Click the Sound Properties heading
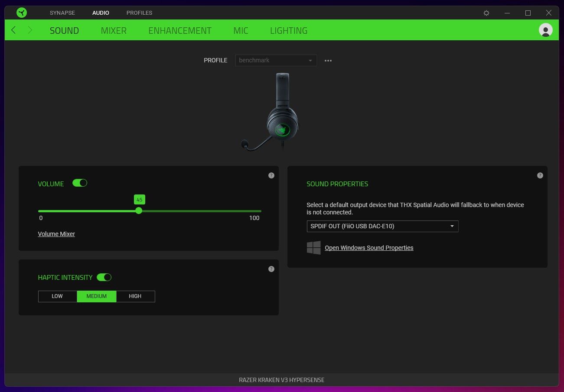Viewport: 564px width, 392px height. pos(337,184)
